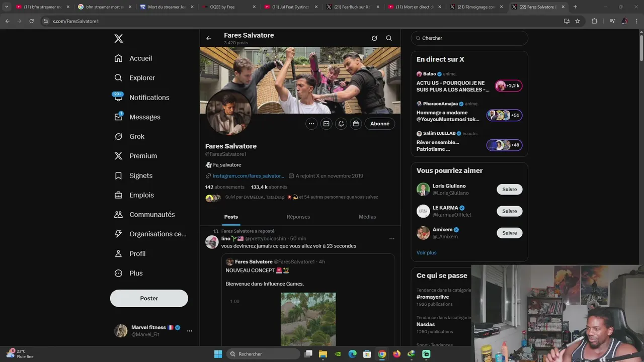Viewport: 644px width, 362px height.
Task: Click Voir plus suggestions link
Action: (x=427, y=253)
